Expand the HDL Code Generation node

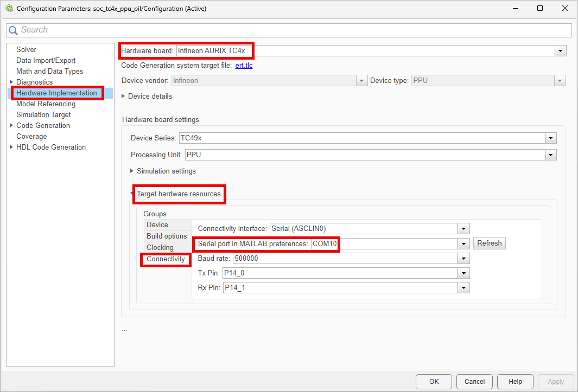(x=12, y=147)
